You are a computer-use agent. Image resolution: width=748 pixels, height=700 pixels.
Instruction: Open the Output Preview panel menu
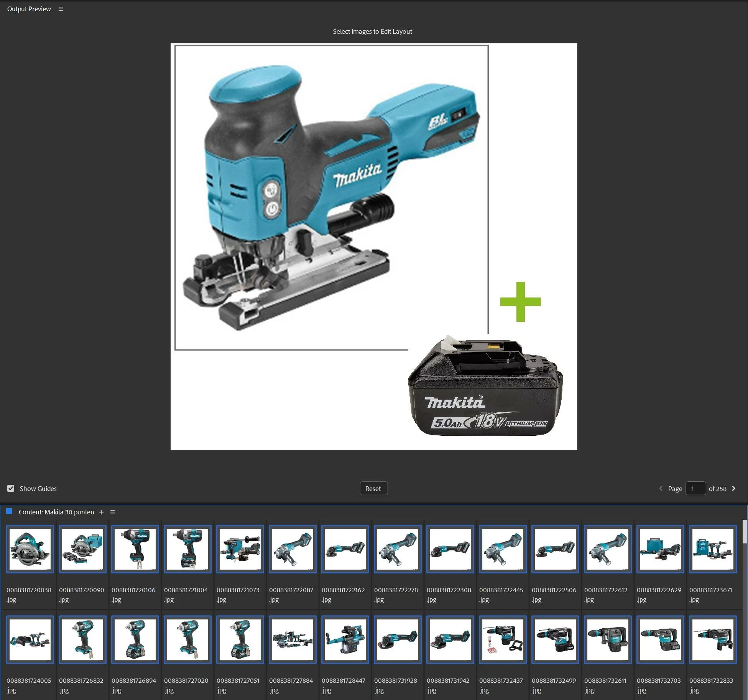[61, 9]
